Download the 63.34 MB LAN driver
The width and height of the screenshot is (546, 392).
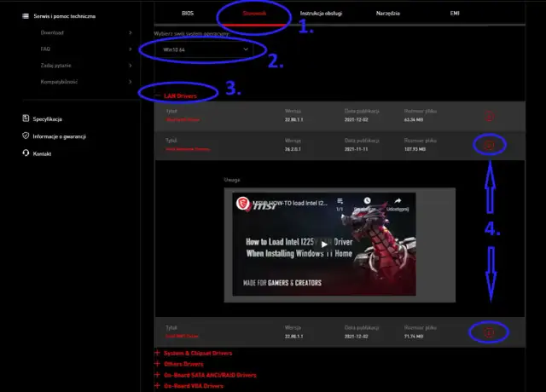tap(489, 116)
